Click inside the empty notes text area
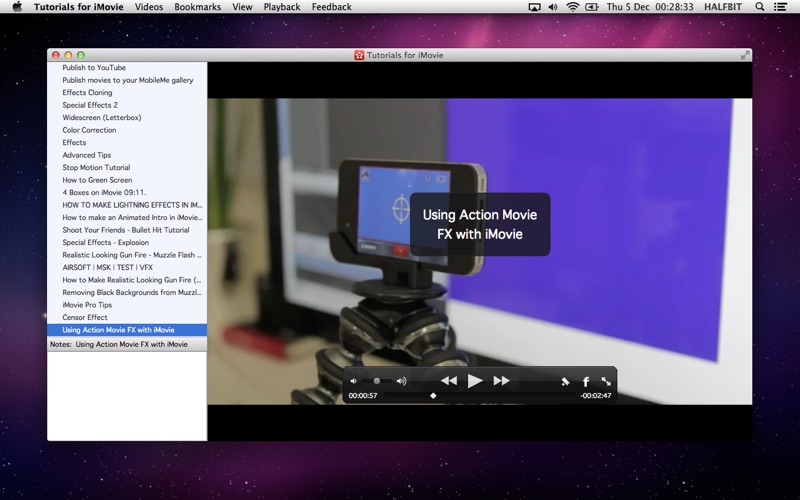The width and height of the screenshot is (800, 500). click(127, 396)
